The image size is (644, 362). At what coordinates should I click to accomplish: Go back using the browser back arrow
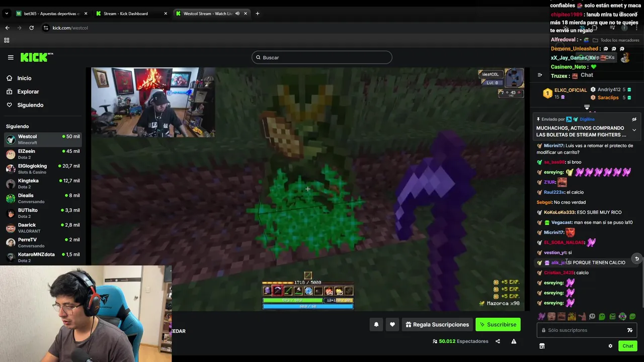[x=7, y=28]
